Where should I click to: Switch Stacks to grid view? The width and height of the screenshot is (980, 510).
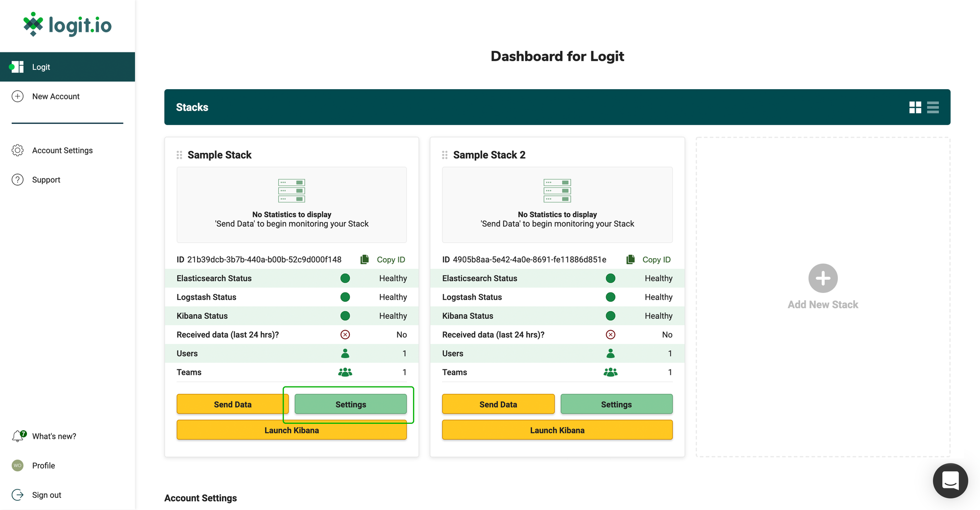[915, 107]
